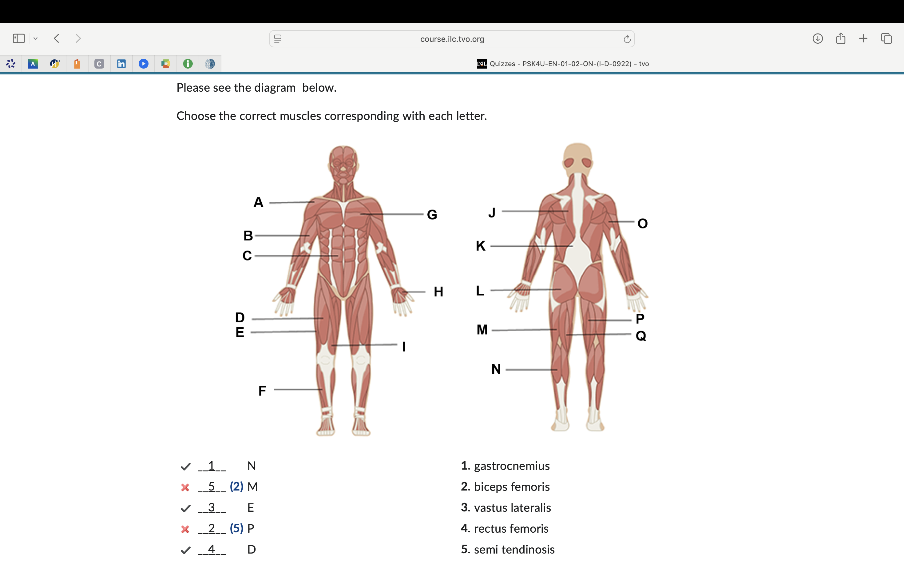Click option '4. rectus femoris'

click(504, 529)
